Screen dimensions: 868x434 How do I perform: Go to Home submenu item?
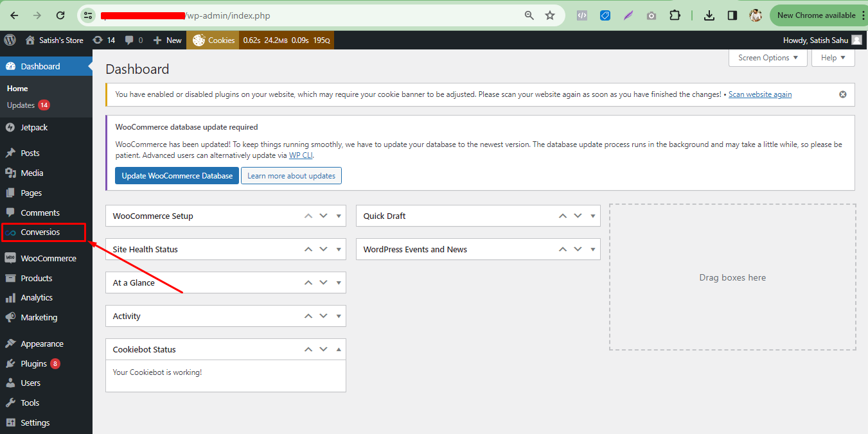[17, 89]
